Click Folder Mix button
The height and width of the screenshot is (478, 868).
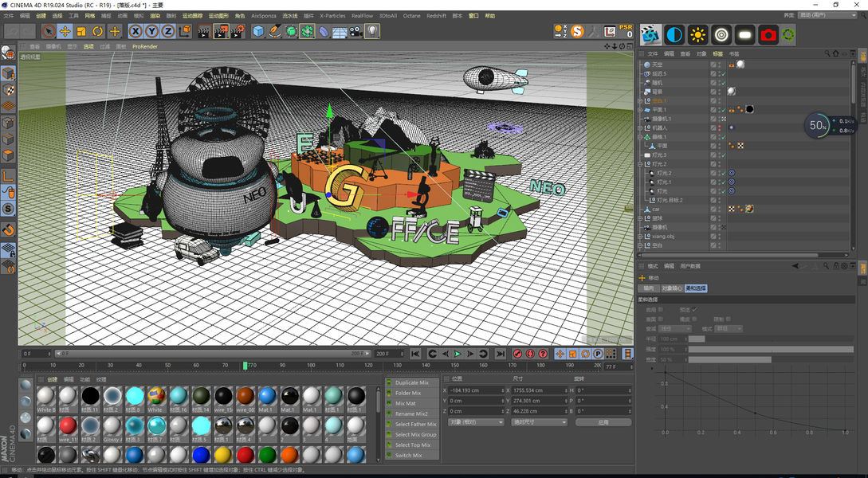click(412, 393)
